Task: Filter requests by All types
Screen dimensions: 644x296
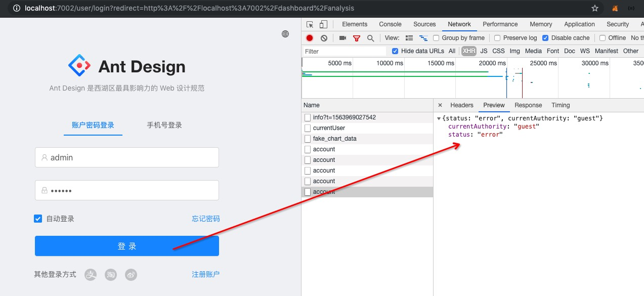Action: tap(452, 51)
